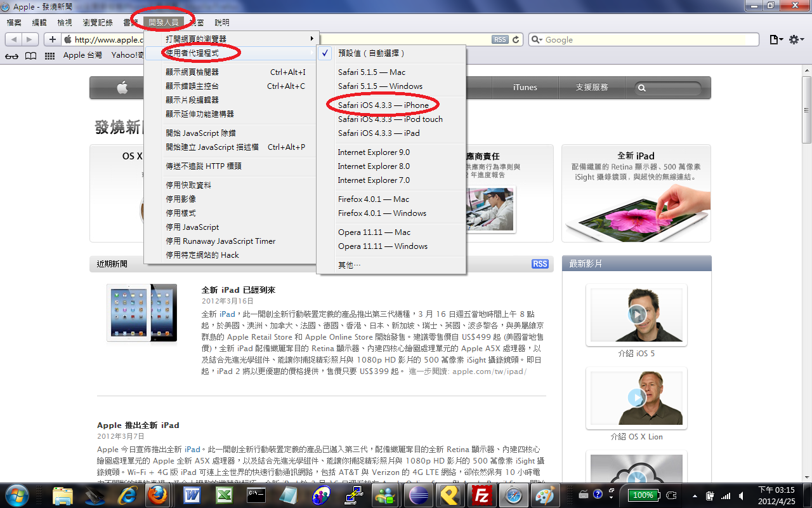Launch Internet Explorer from taskbar
The width and height of the screenshot is (812, 508).
click(126, 495)
